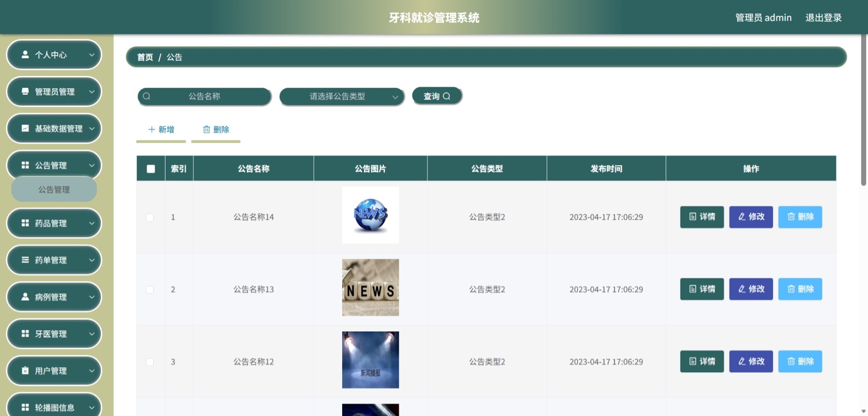Click the 删除 trash icon for 公告名称12
Viewport: 868px width, 416px height.
tap(791, 361)
